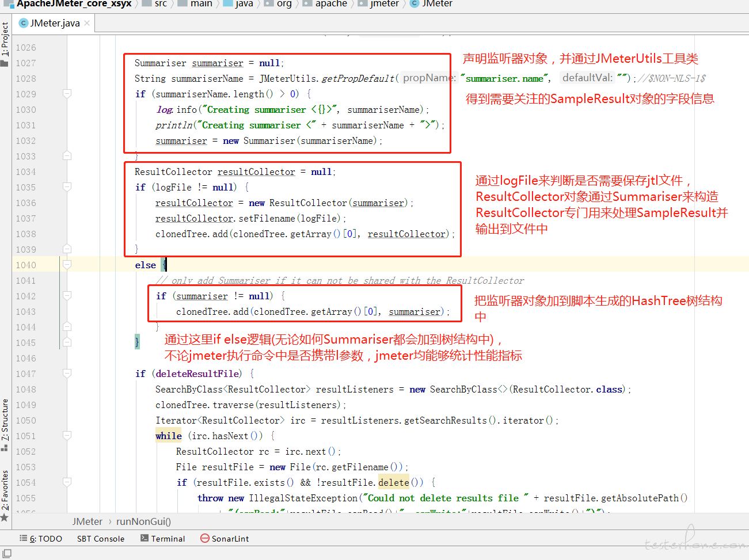The width and height of the screenshot is (749, 560).
Task: Click "deleteResultFile" in the if condition
Action: (197, 374)
